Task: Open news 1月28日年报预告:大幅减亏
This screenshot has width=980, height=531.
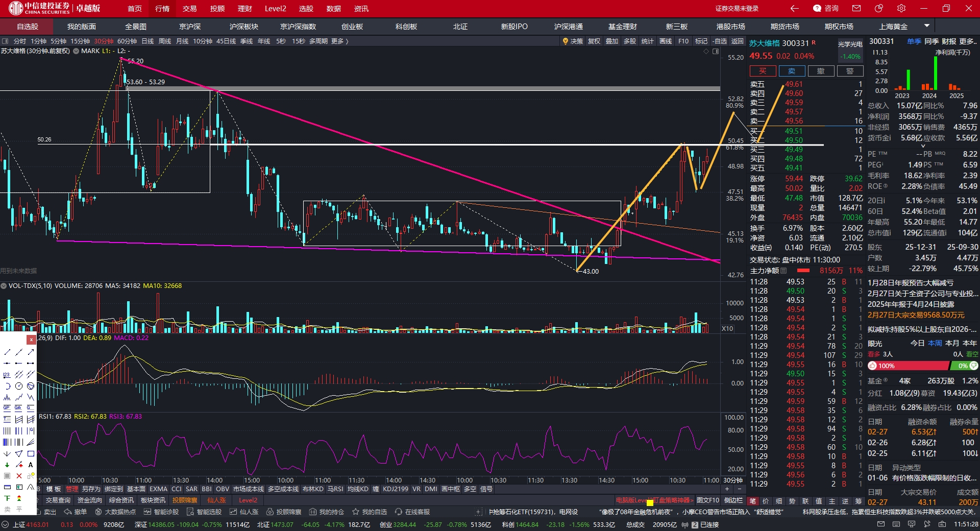Action: tap(910, 282)
